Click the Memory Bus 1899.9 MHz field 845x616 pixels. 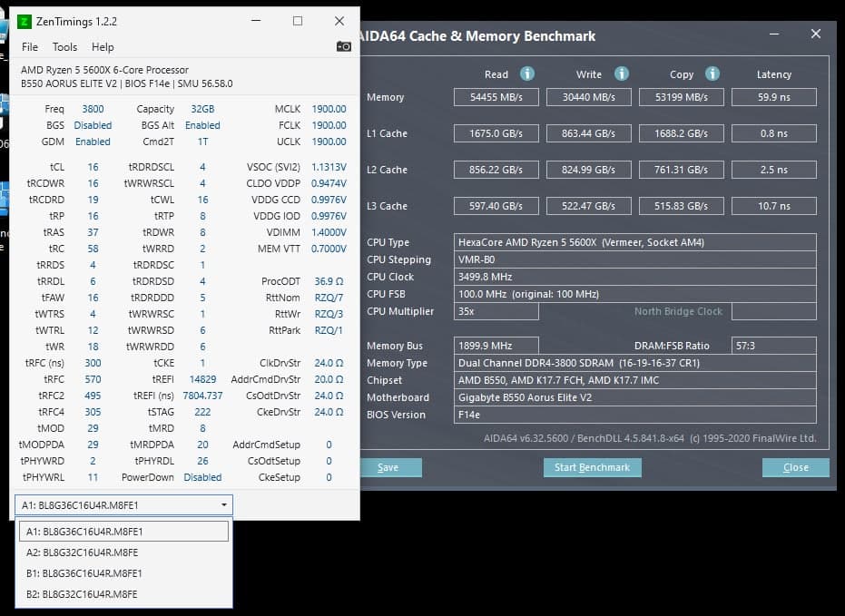496,346
